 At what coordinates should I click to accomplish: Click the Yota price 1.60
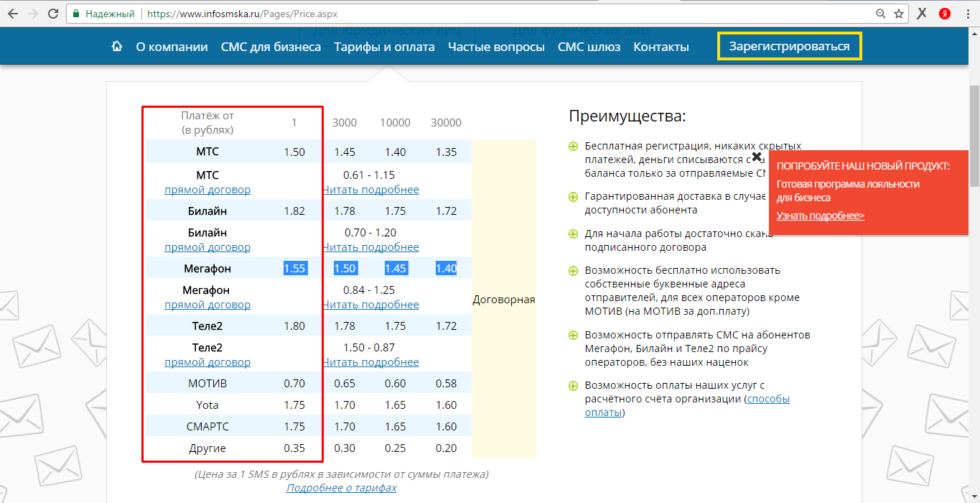click(446, 405)
